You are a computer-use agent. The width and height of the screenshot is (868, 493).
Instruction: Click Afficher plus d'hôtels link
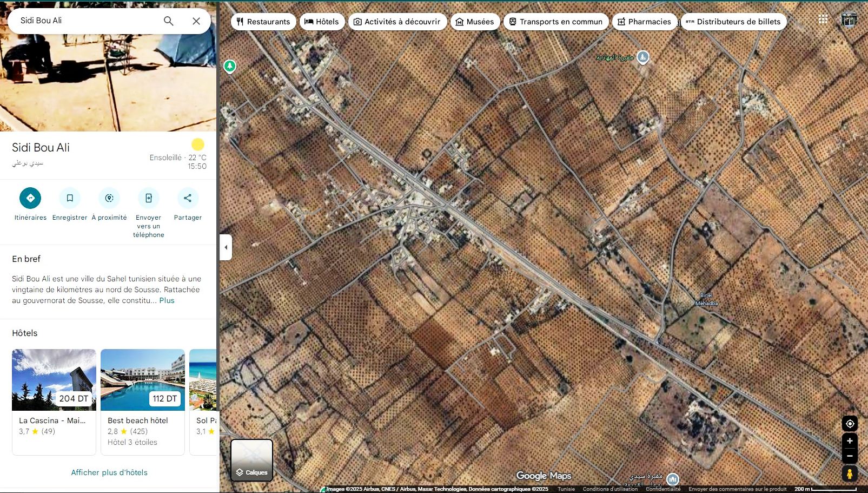point(109,472)
